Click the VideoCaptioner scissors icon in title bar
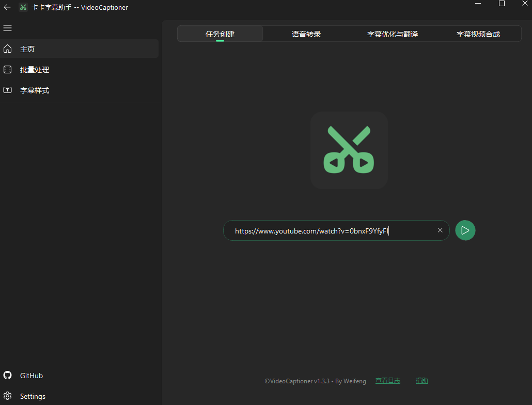The height and width of the screenshot is (405, 532). (x=23, y=7)
